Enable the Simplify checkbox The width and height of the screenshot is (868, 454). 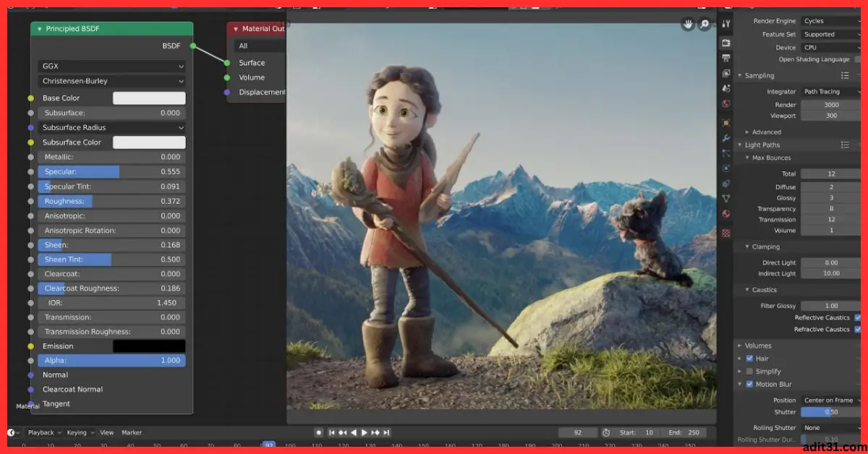pyautogui.click(x=749, y=371)
